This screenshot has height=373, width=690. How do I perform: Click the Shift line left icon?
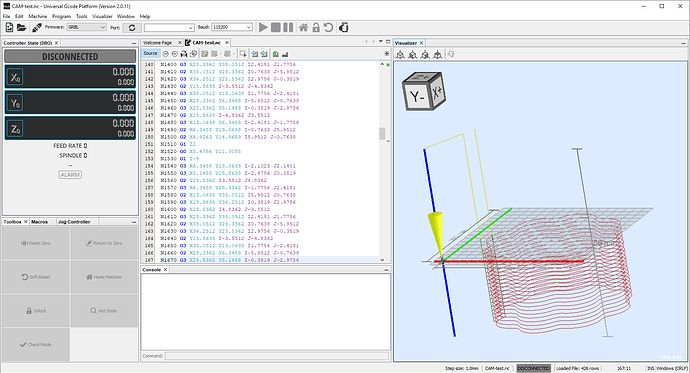[x=255, y=54]
